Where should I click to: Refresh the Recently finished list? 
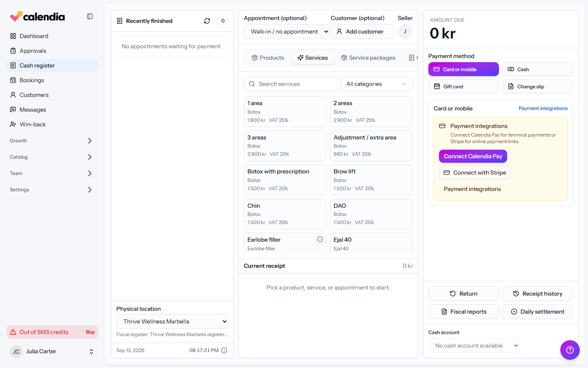coord(207,21)
